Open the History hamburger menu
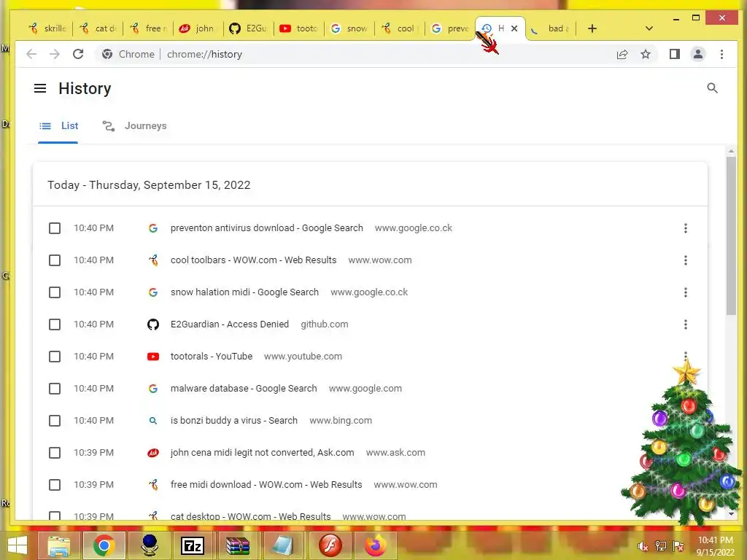 pyautogui.click(x=40, y=88)
